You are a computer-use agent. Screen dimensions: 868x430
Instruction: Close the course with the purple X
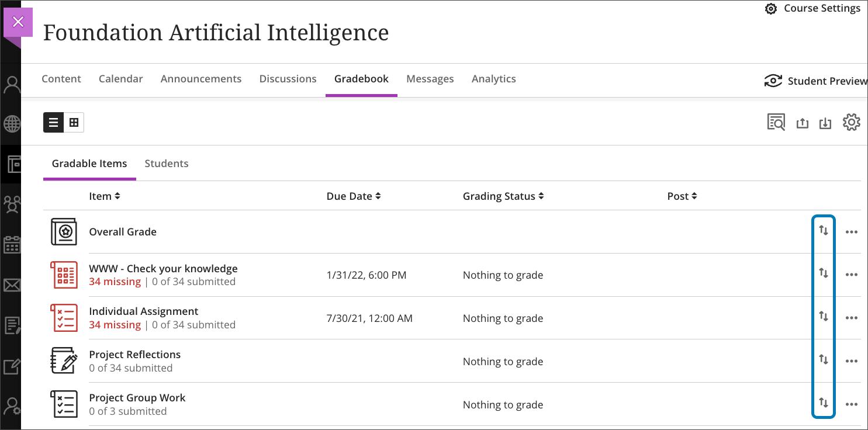coord(18,22)
